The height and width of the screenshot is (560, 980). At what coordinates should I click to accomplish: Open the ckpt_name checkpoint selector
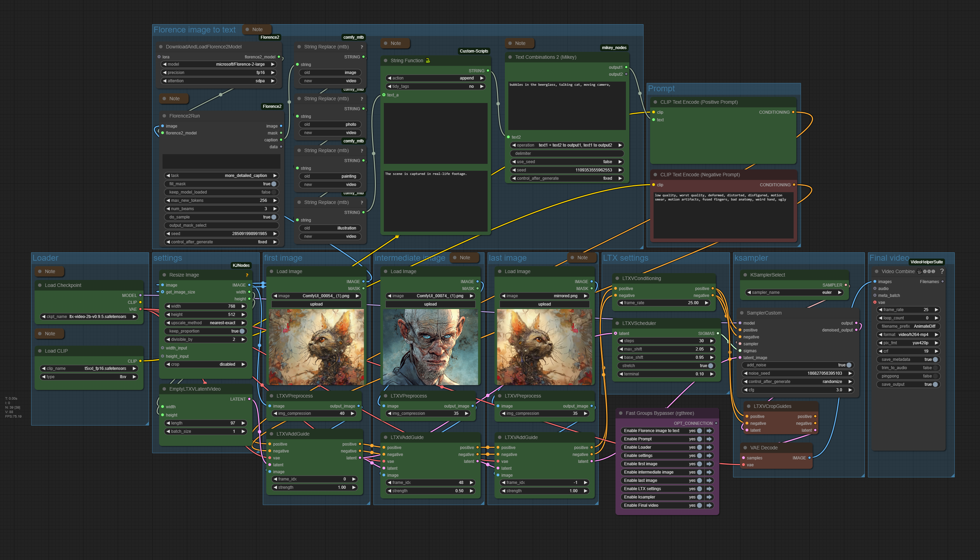pyautogui.click(x=89, y=317)
